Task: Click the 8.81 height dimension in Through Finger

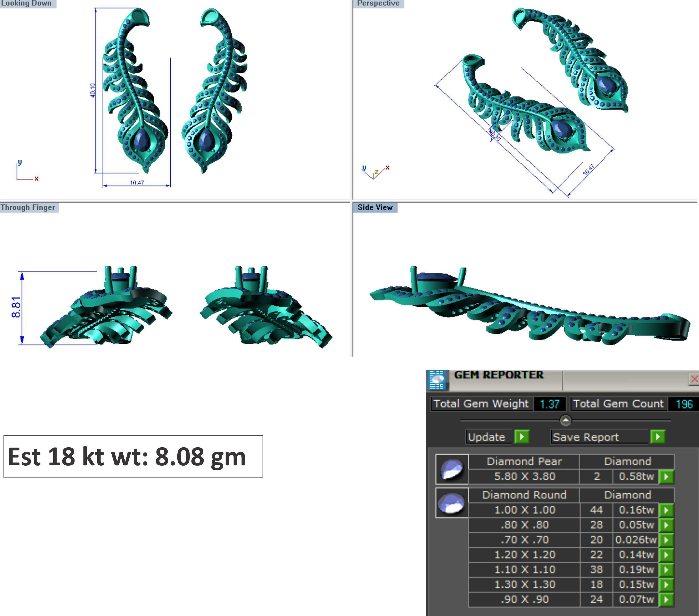Action: (16, 307)
